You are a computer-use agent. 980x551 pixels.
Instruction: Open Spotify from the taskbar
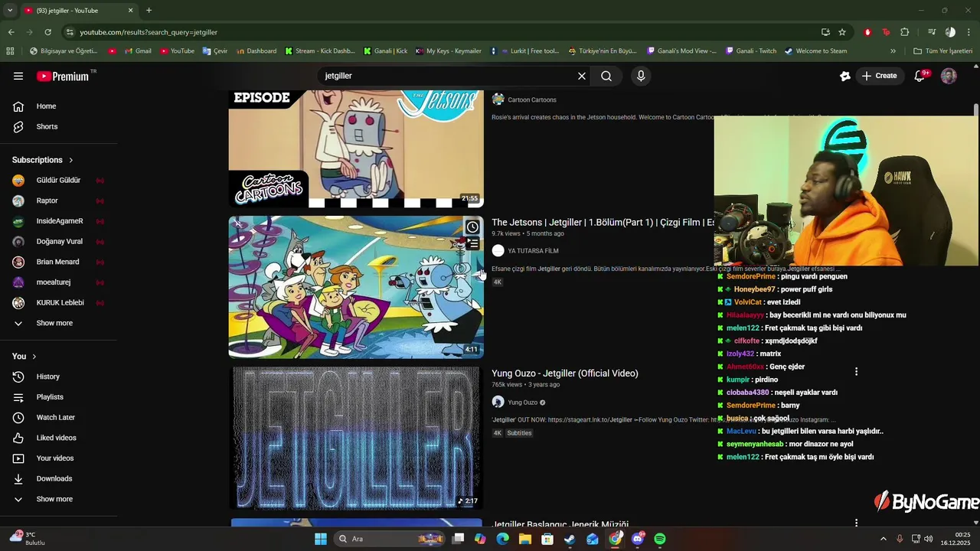tap(660, 539)
